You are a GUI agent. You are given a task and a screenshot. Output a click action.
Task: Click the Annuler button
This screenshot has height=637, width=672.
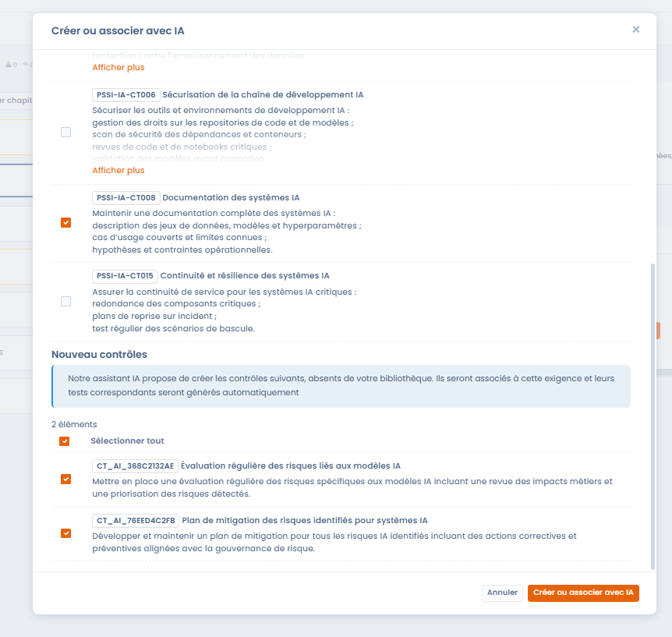pos(502,593)
